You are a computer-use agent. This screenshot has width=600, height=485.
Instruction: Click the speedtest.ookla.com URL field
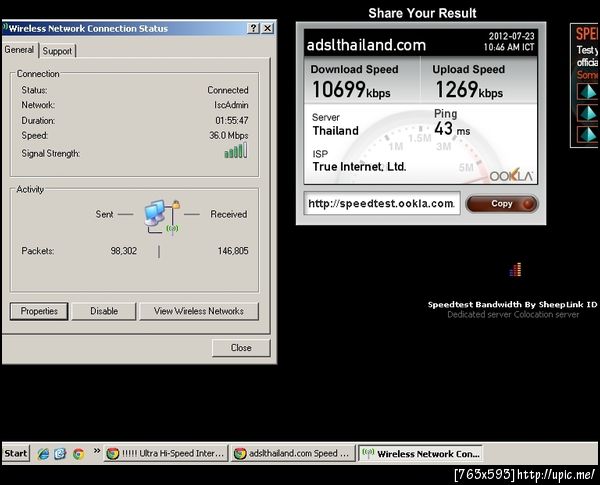382,203
